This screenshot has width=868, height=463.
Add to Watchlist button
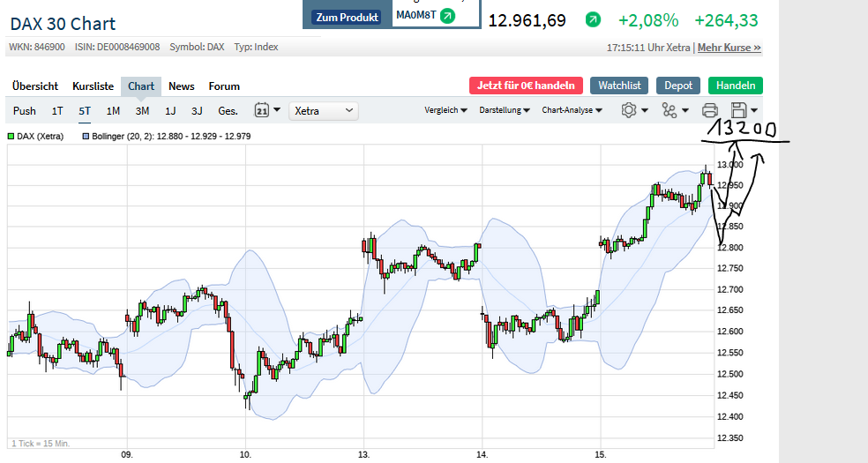click(619, 86)
